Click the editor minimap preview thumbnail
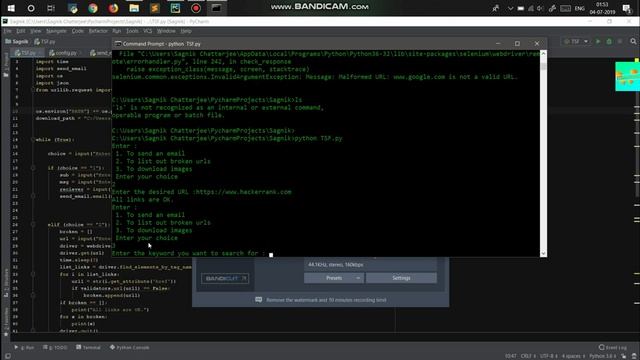Viewport: 640px width, 360px height. [x=627, y=76]
